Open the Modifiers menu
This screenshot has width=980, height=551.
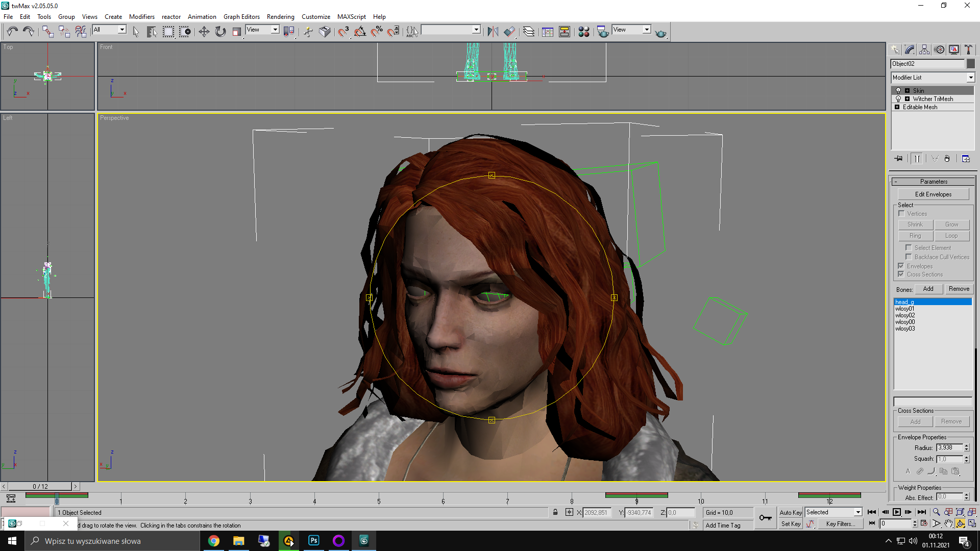coord(141,17)
